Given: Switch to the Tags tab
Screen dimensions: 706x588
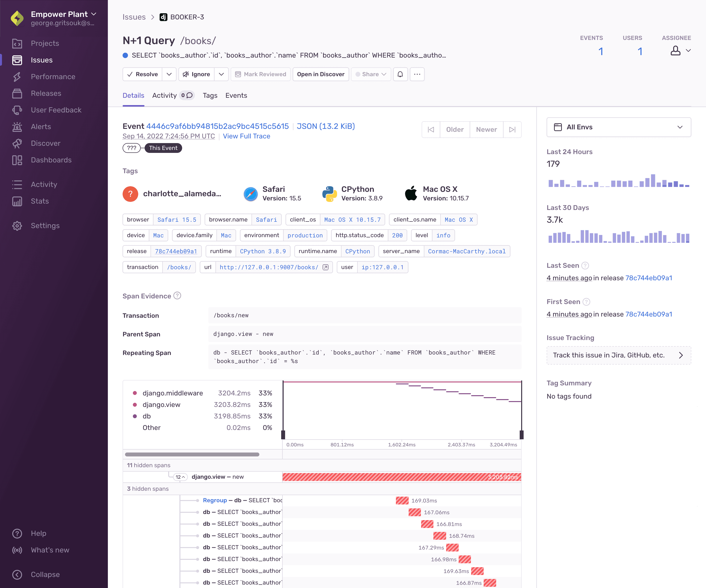Looking at the screenshot, I should click(x=210, y=96).
